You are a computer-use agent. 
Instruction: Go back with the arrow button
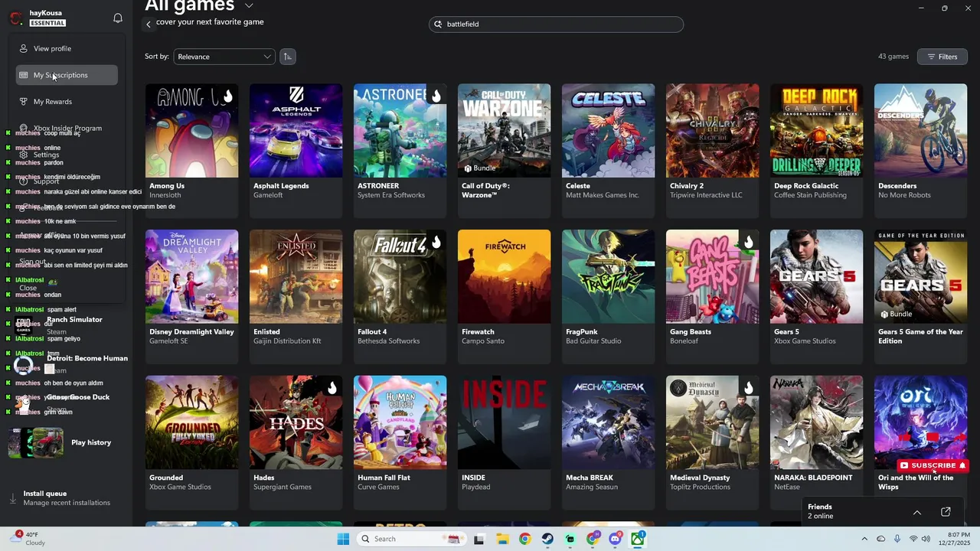pyautogui.click(x=149, y=24)
